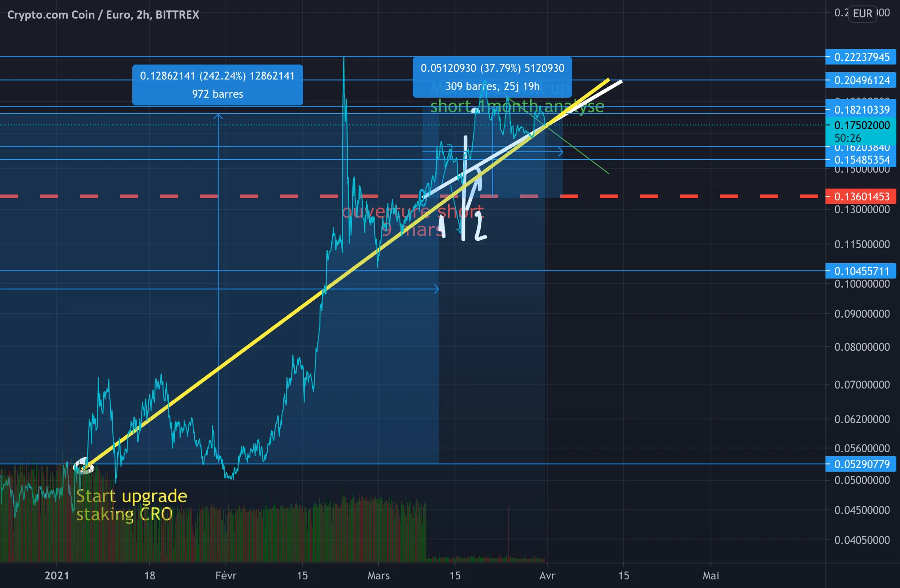
Task: Select the 0.05290779 price label
Action: tap(861, 464)
